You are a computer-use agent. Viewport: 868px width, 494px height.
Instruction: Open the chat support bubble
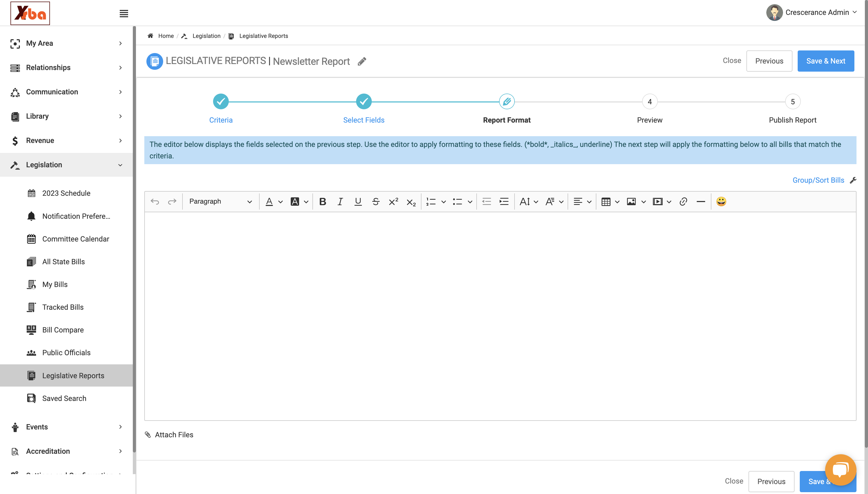coord(841,470)
